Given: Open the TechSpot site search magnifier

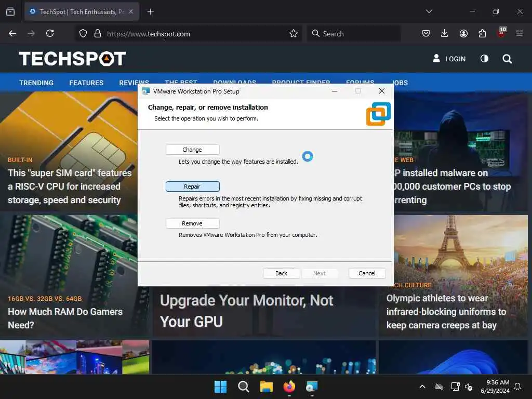Looking at the screenshot, I should 507,59.
